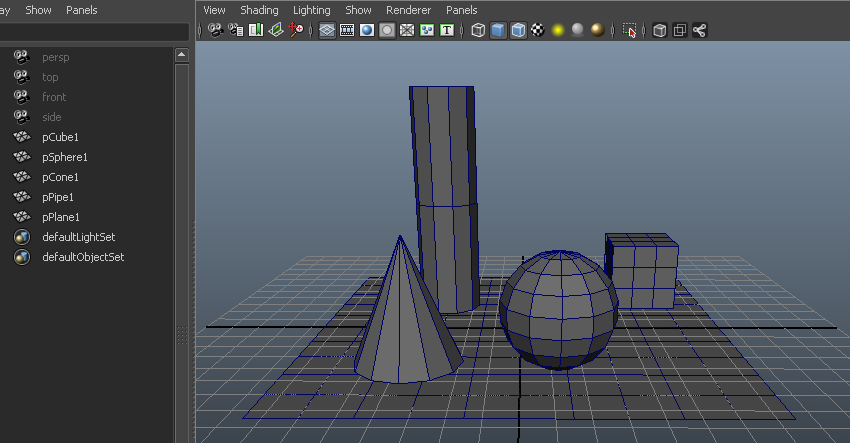This screenshot has width=850, height=443.
Task: Open the Shading menu in the viewport
Action: [259, 10]
